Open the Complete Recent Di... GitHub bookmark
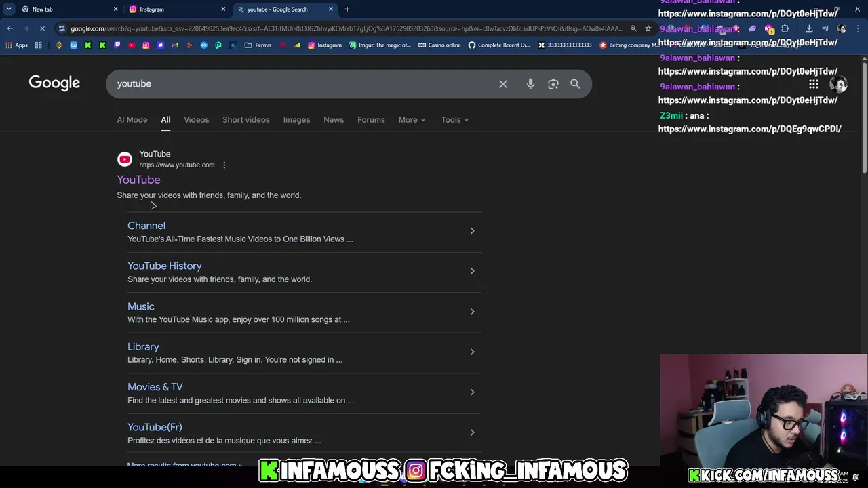 point(499,45)
